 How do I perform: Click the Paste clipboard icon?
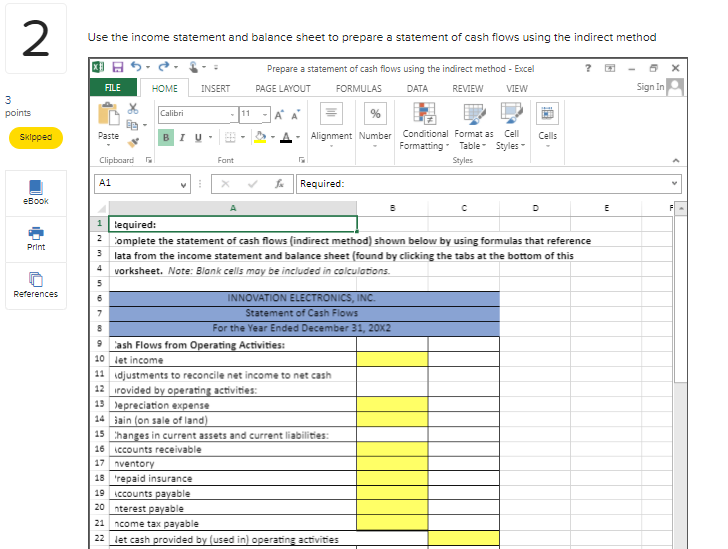[109, 115]
